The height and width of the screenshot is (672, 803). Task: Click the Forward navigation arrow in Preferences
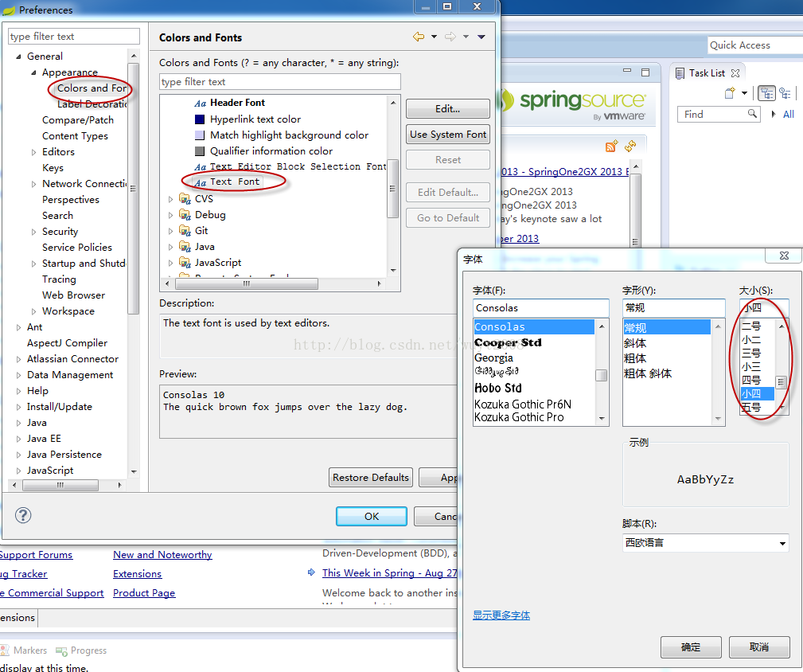point(450,37)
